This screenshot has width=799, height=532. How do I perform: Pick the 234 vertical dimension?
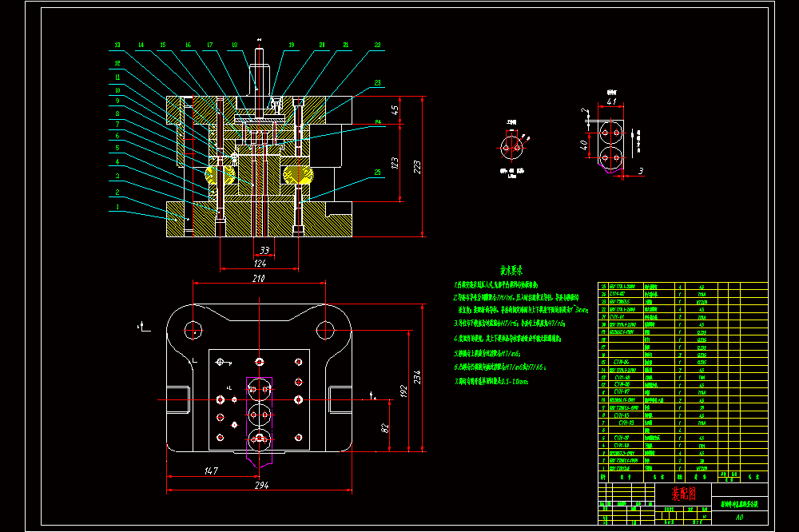coord(417,377)
